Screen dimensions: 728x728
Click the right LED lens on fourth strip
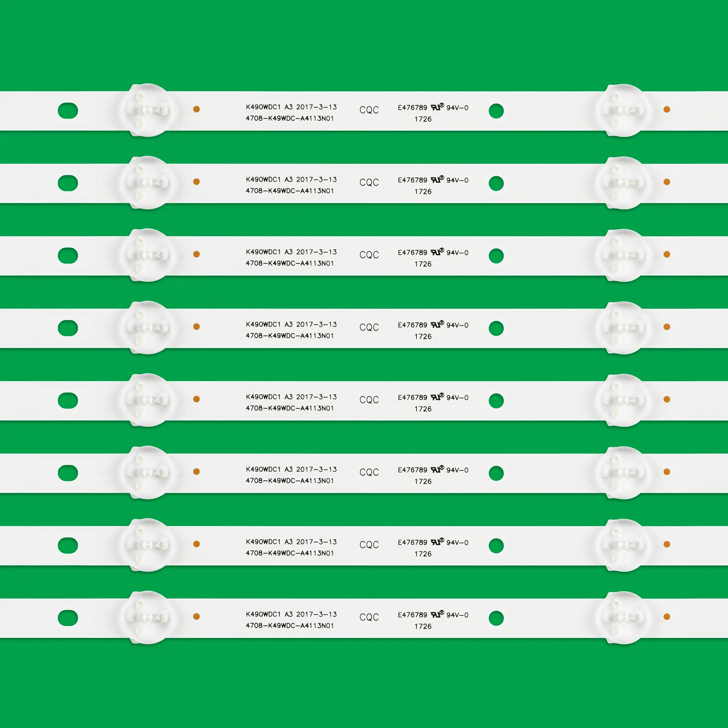tap(623, 328)
